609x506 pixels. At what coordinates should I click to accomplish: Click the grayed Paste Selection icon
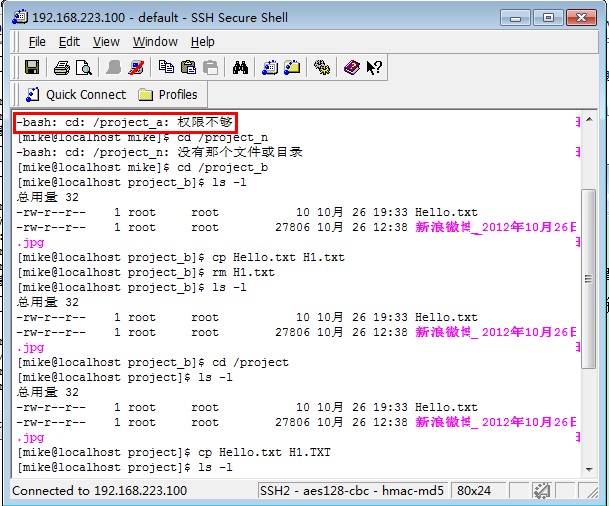click(211, 68)
